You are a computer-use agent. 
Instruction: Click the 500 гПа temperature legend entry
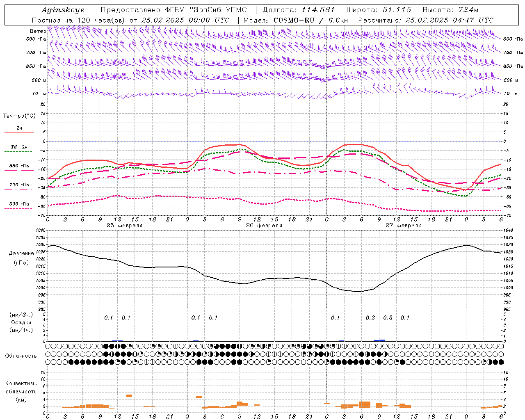click(19, 204)
